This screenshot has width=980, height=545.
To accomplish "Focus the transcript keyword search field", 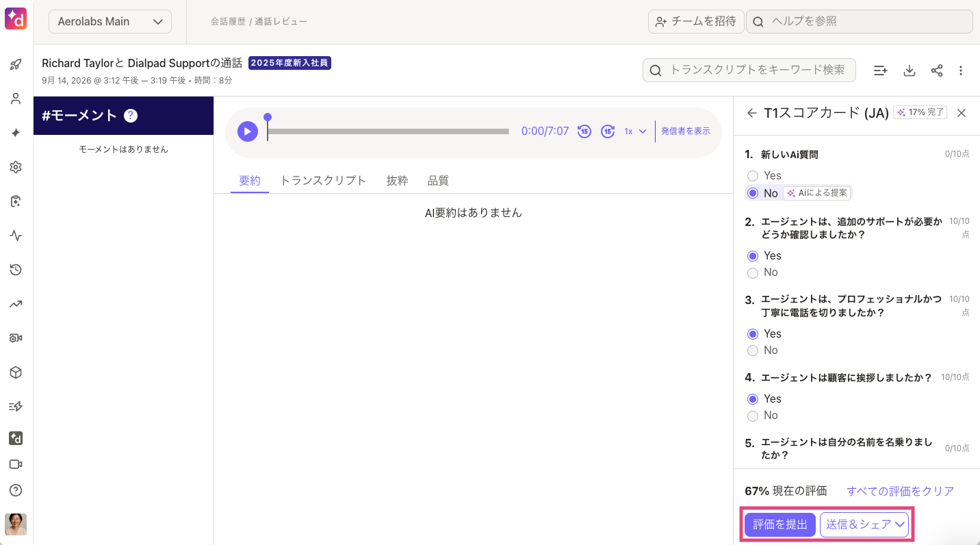I will [749, 70].
